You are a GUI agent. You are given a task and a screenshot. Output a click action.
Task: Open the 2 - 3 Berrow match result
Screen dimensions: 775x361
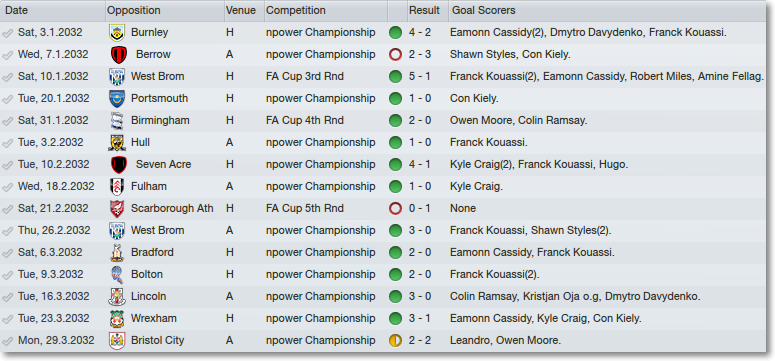420,54
